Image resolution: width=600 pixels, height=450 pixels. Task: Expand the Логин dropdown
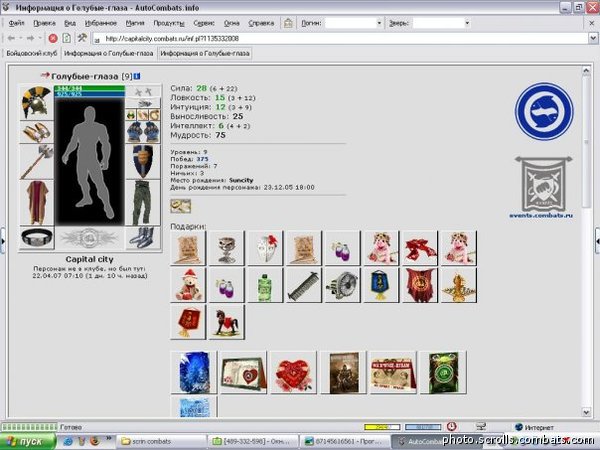click(379, 23)
